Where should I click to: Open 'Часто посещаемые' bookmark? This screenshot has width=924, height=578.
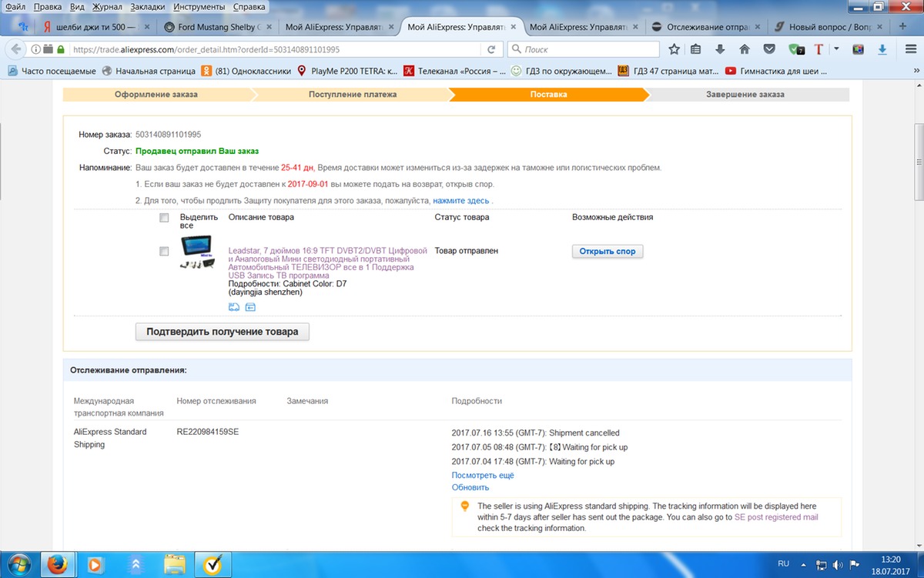click(52, 71)
